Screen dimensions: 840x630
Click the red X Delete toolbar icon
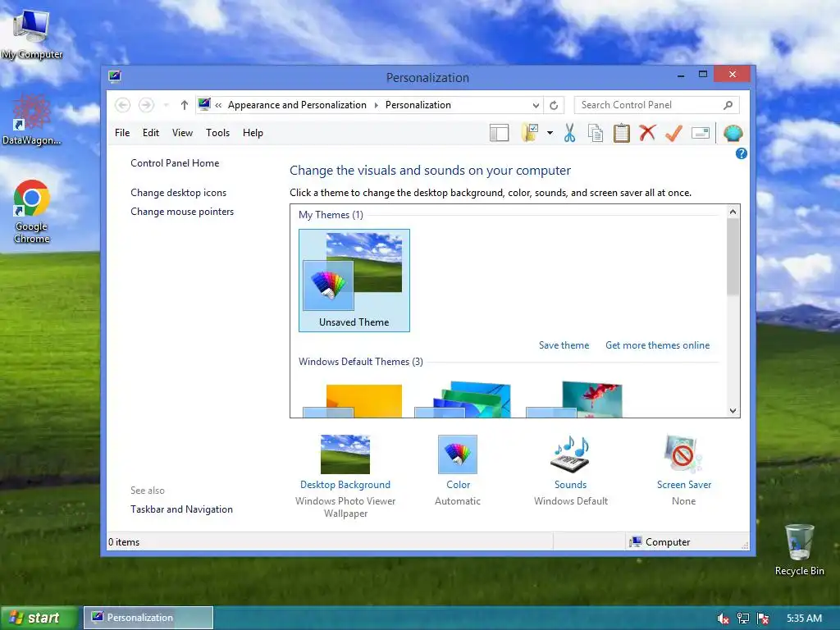coord(647,132)
